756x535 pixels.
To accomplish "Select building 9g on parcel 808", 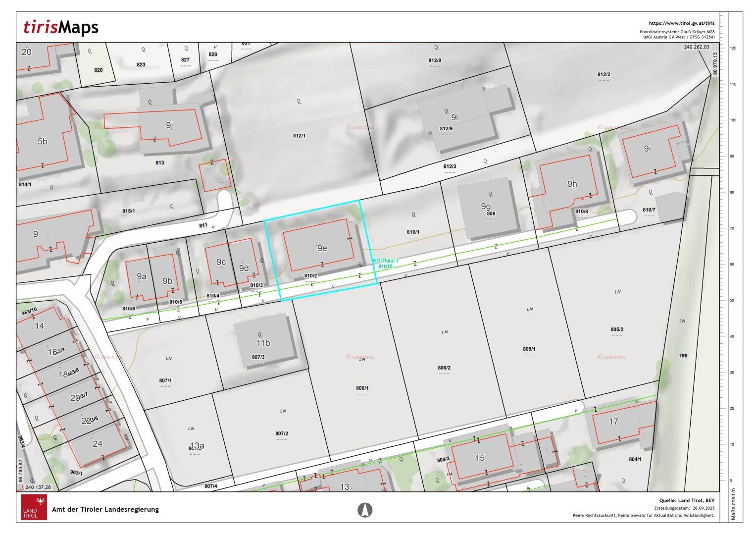I will [x=486, y=207].
